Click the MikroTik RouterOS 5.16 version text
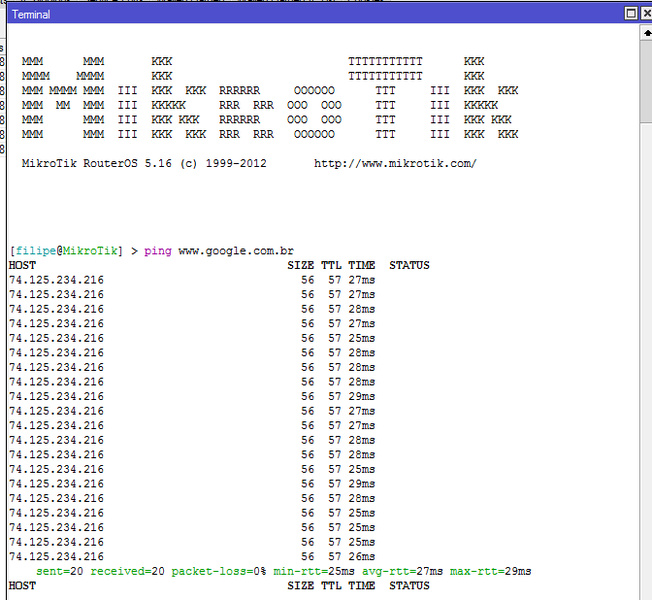The height and width of the screenshot is (600, 652). click(x=96, y=163)
